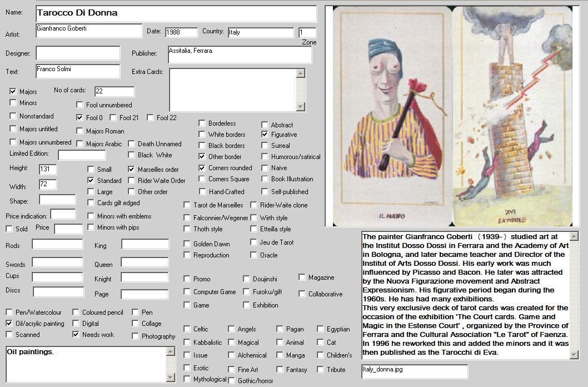
Task: Click the Publisher field
Action: point(239,55)
